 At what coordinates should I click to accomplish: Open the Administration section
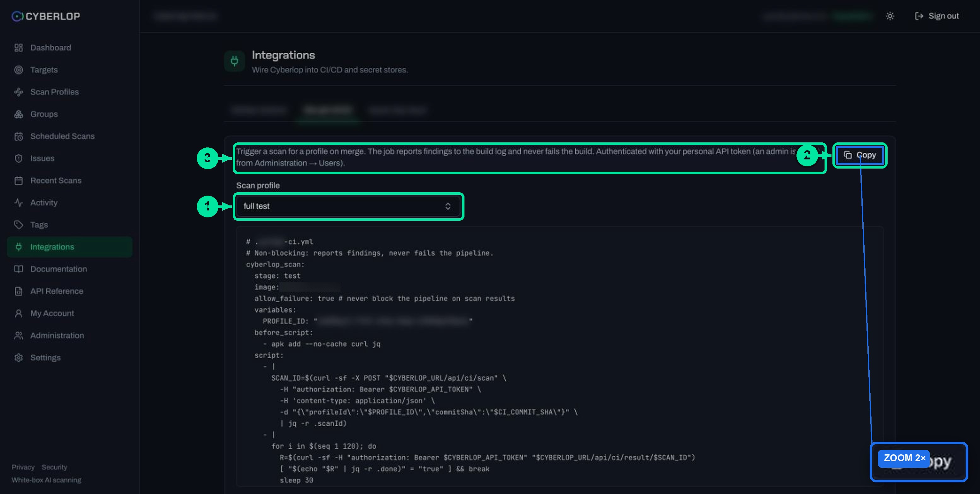pos(69,335)
